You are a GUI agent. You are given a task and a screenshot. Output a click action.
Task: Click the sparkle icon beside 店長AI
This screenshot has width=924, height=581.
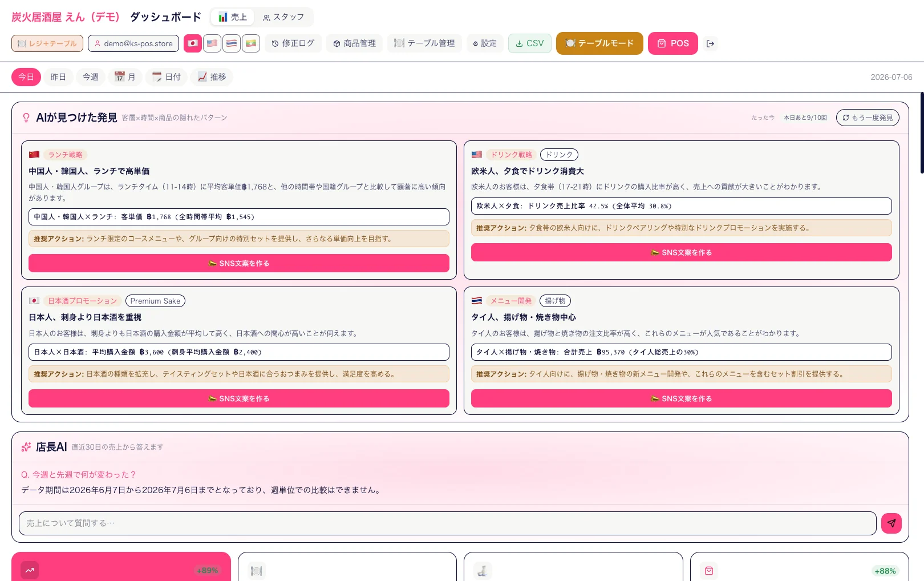tap(26, 447)
